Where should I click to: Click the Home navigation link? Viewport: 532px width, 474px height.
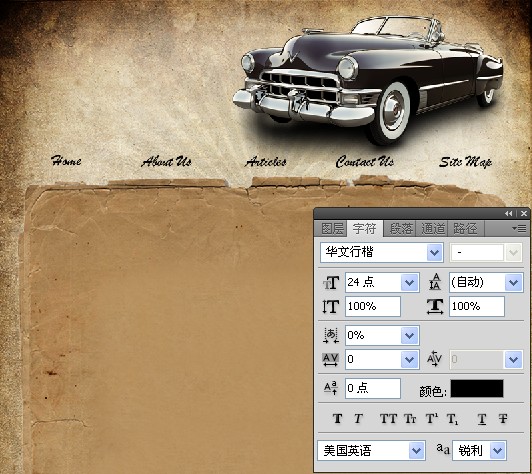click(66, 160)
